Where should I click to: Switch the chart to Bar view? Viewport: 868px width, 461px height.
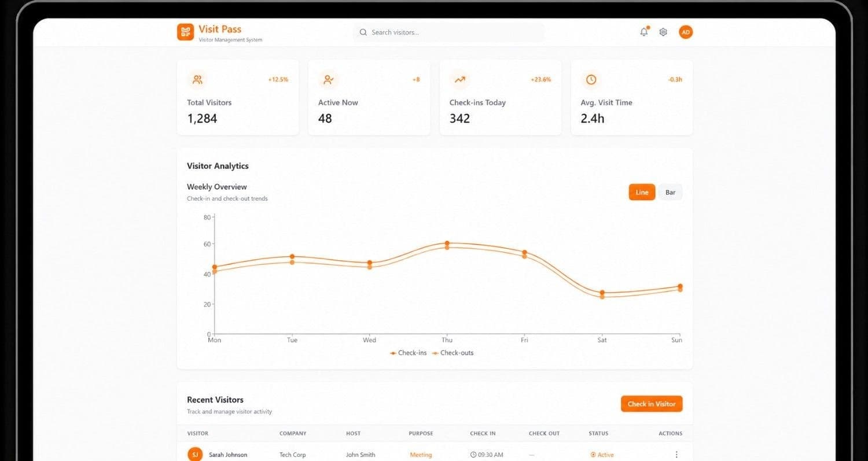point(670,192)
